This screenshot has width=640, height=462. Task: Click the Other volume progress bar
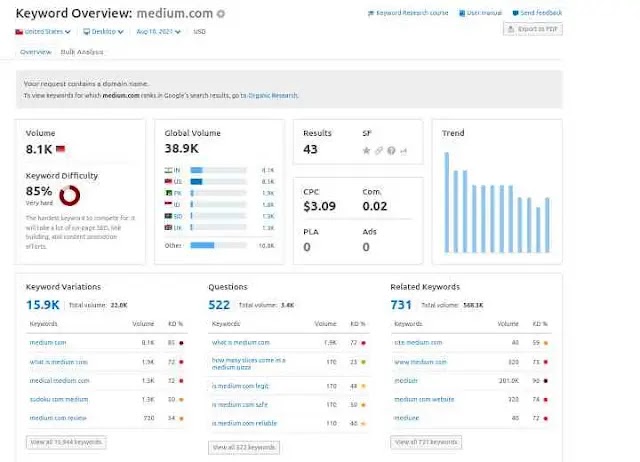[218, 245]
